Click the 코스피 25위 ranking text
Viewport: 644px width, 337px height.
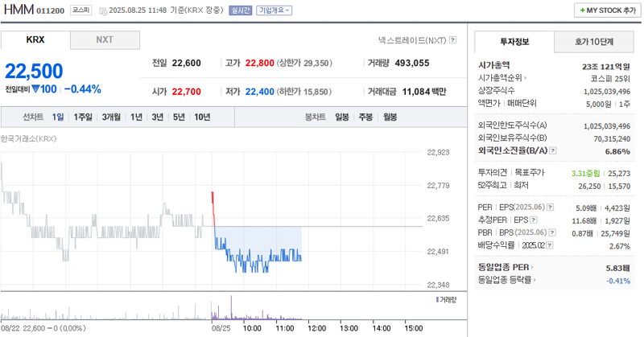click(x=610, y=78)
